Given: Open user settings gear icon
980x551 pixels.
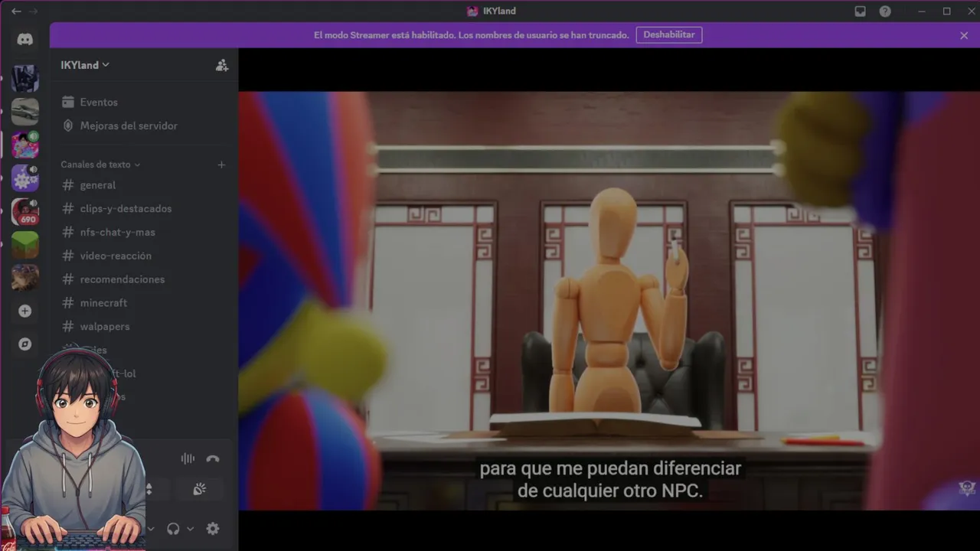Looking at the screenshot, I should 213,529.
